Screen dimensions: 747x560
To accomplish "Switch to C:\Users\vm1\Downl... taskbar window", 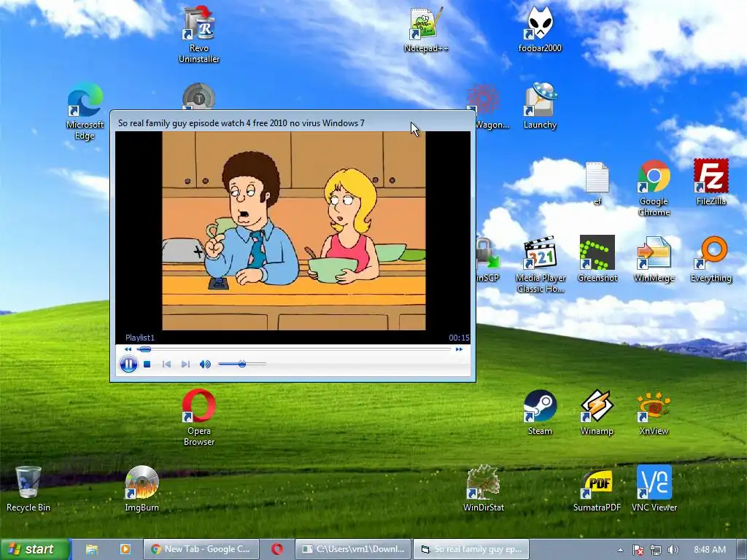I will click(353, 549).
